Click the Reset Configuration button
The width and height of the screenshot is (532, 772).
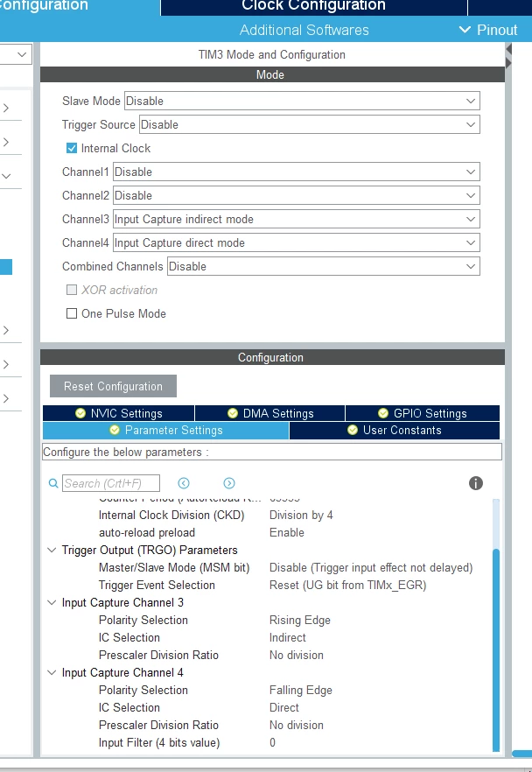(x=113, y=386)
